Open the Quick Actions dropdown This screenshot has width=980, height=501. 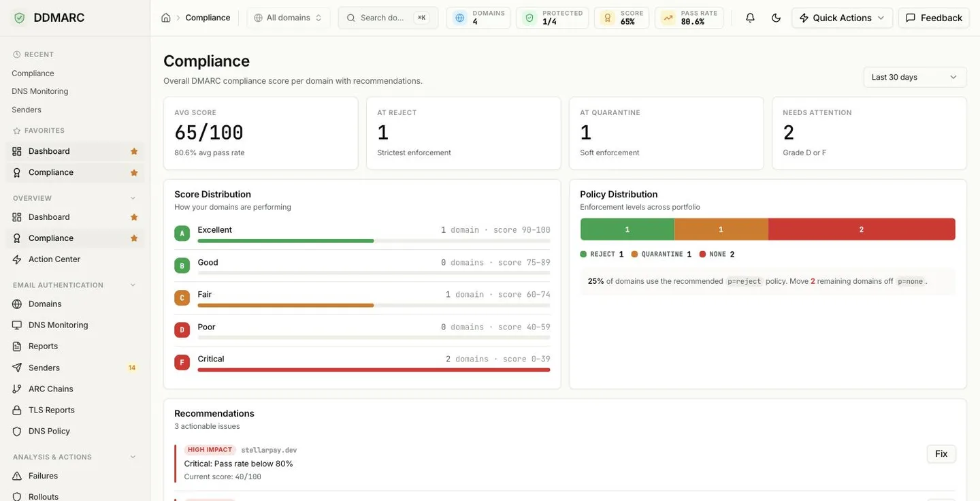(x=842, y=18)
